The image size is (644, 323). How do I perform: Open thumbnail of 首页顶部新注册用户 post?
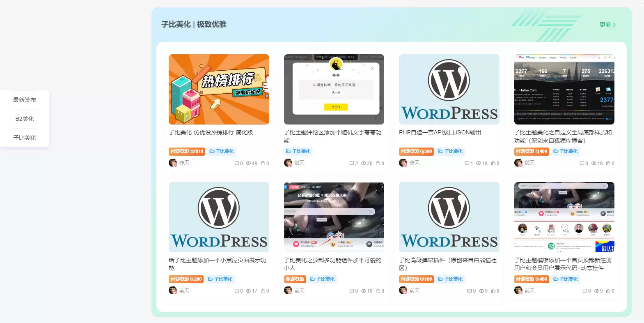[564, 217]
